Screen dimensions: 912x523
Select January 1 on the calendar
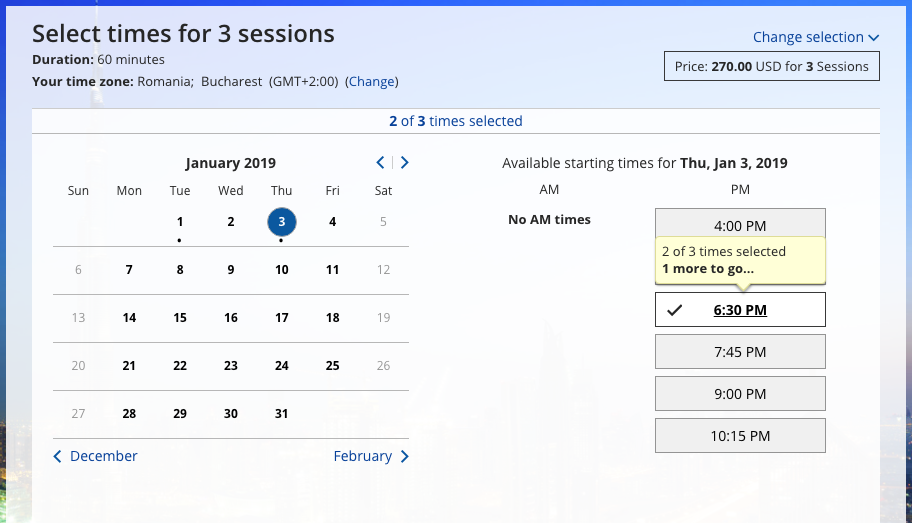tap(180, 222)
